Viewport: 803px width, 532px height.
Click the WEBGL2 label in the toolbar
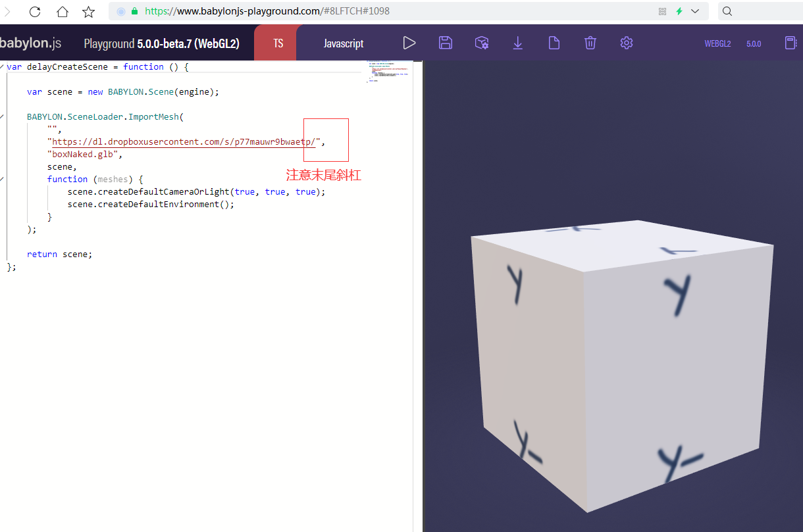coord(717,43)
